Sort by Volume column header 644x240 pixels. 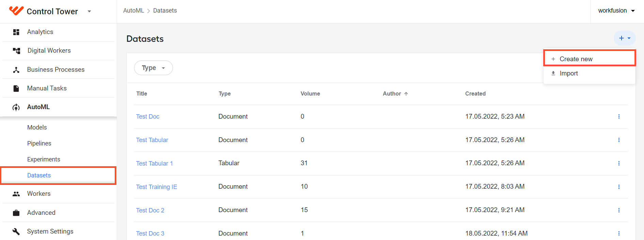pos(310,93)
